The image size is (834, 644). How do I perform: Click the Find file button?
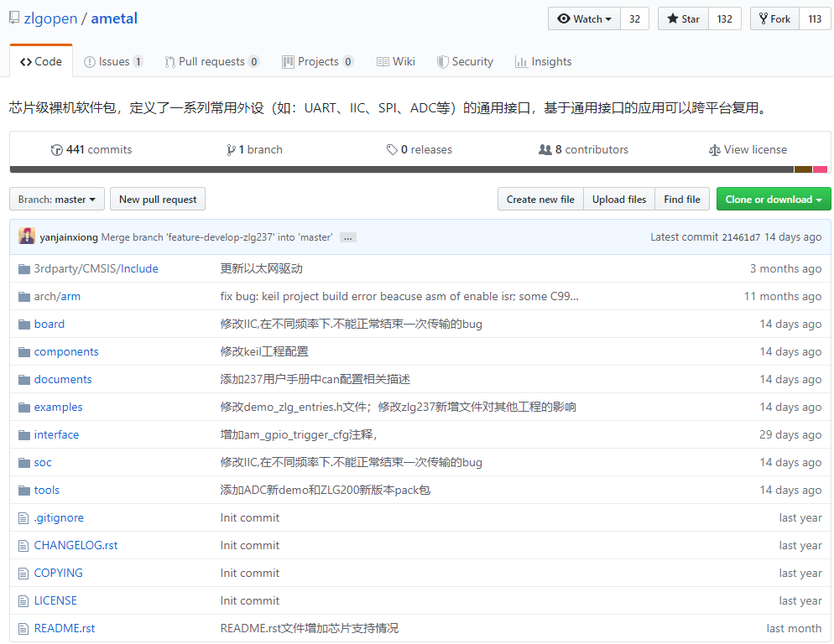(682, 200)
